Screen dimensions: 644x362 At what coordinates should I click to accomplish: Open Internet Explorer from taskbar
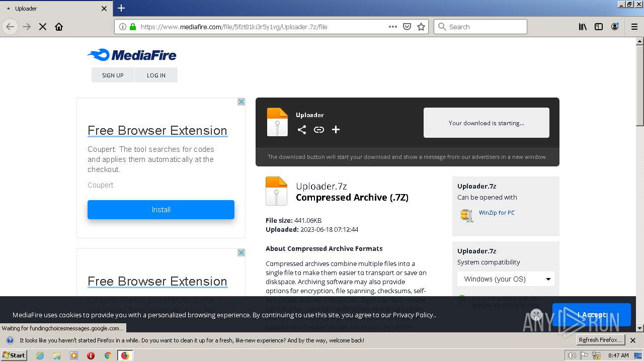pyautogui.click(x=40, y=355)
